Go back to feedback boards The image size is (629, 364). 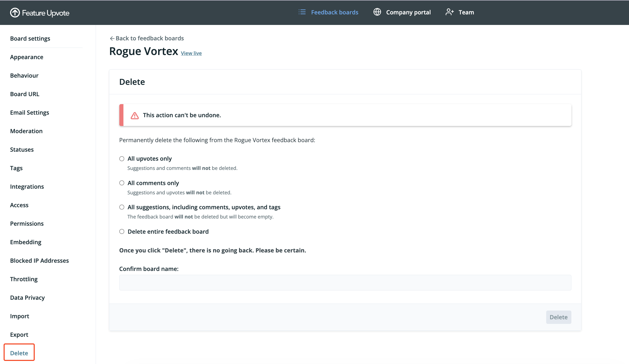(x=150, y=38)
